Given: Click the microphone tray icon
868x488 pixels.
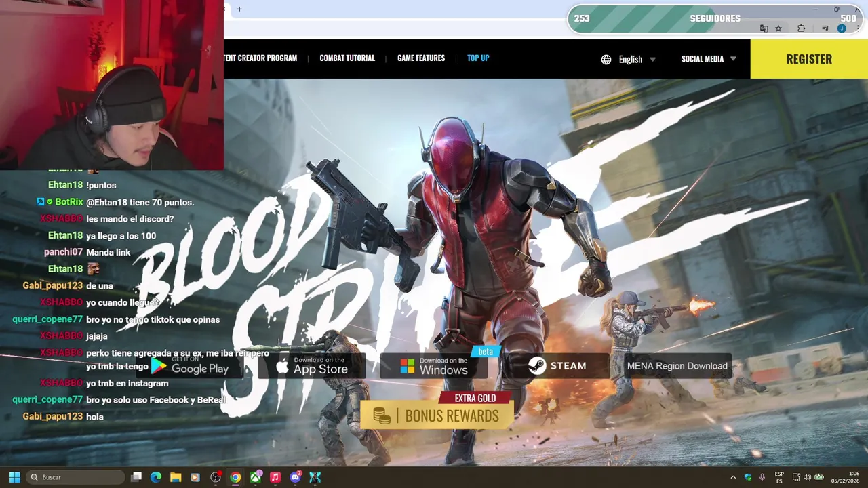Looking at the screenshot, I should pyautogui.click(x=762, y=477).
